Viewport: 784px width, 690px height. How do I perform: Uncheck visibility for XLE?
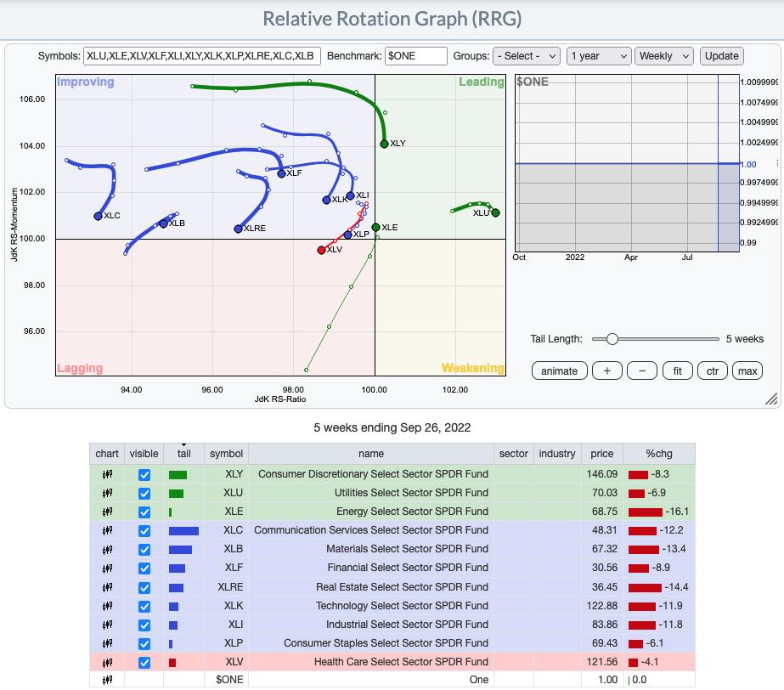click(144, 512)
